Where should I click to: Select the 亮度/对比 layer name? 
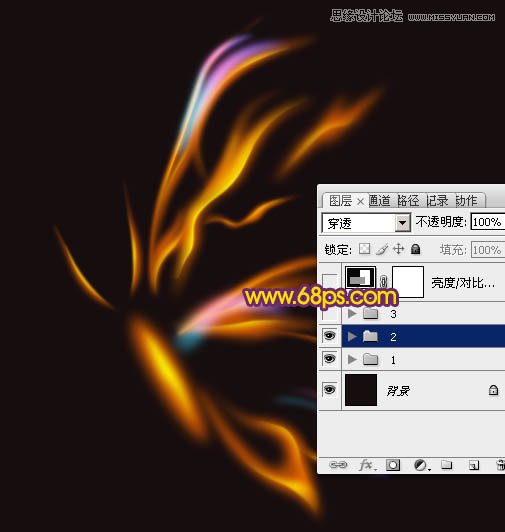point(463,282)
